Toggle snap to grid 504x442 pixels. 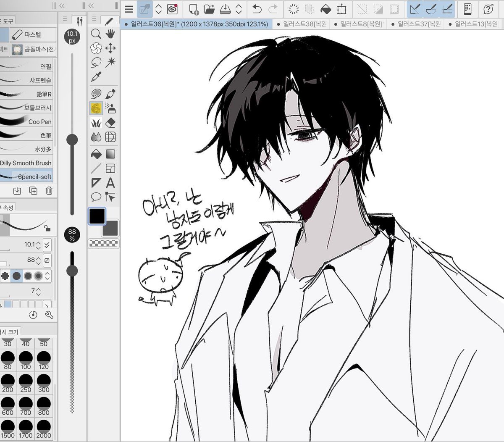coord(448,9)
